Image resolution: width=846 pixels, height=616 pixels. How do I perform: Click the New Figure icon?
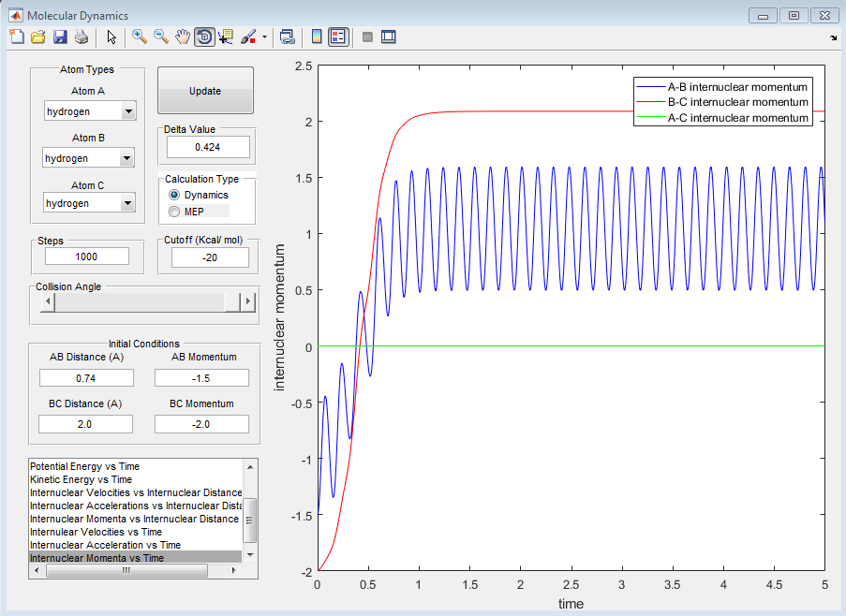(x=16, y=37)
